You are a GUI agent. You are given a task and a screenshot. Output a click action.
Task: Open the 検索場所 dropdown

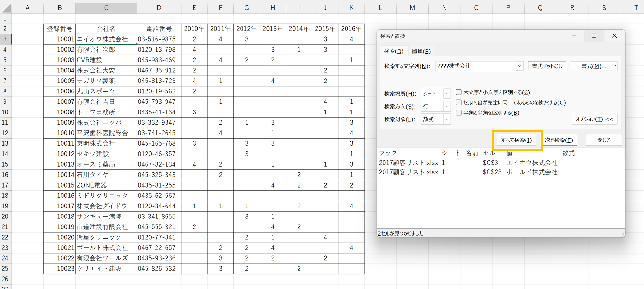pyautogui.click(x=447, y=94)
